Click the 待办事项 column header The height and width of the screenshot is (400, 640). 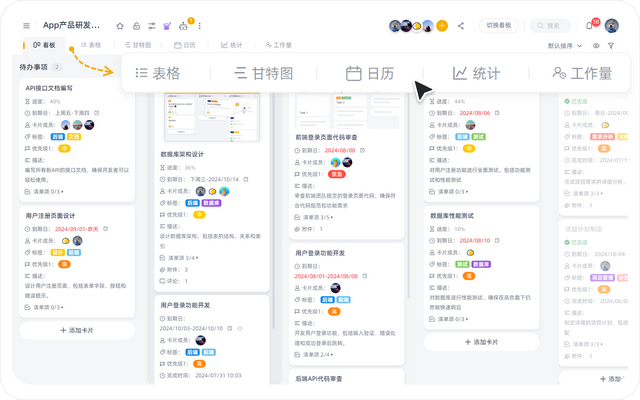click(x=34, y=67)
